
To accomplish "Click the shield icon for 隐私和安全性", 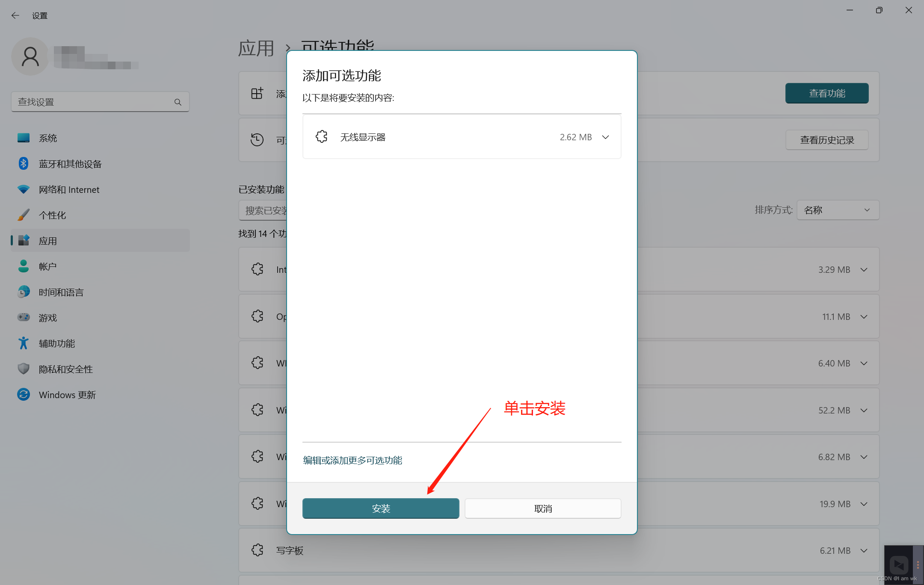I will [24, 369].
